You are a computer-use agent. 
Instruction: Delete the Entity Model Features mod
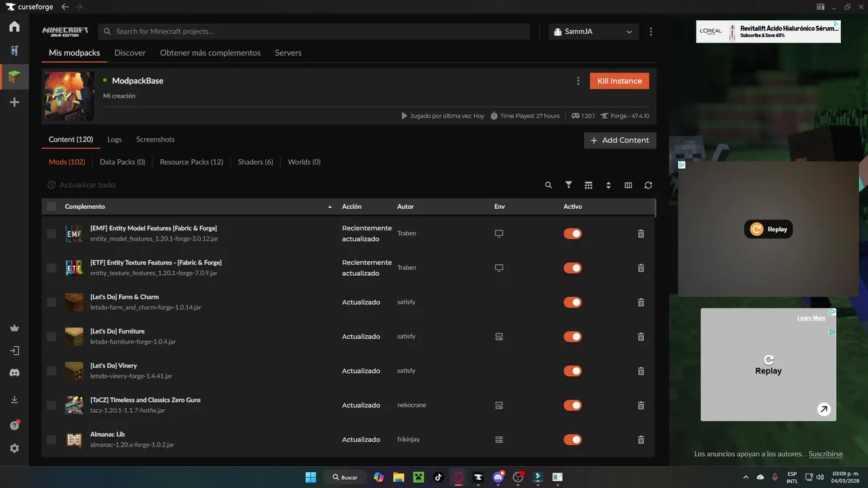tap(641, 234)
